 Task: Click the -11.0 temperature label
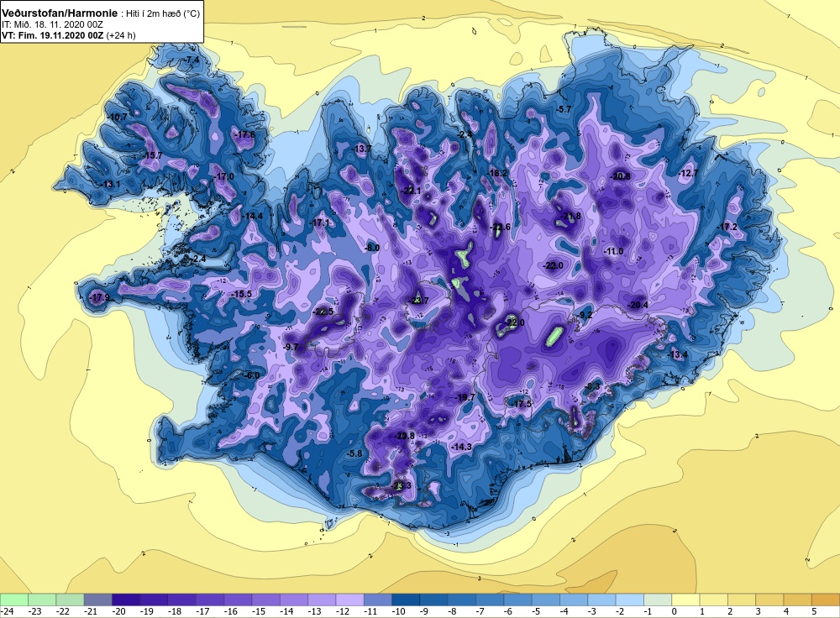point(613,251)
